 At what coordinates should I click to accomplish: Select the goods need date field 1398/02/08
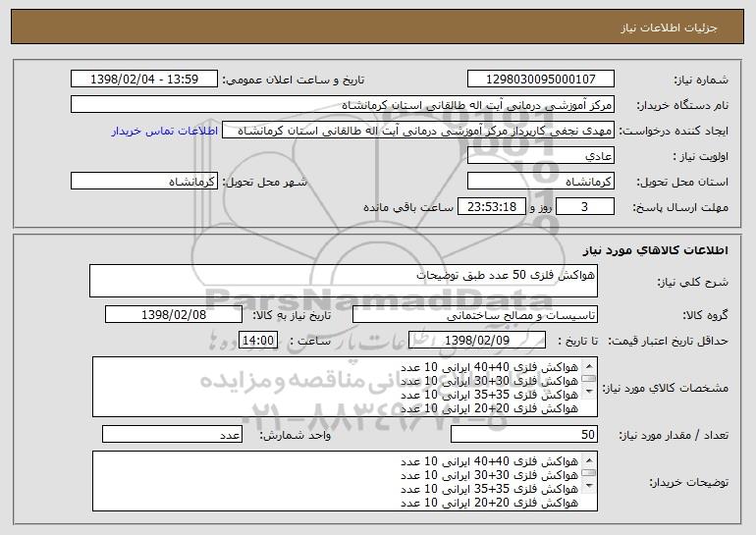pos(174,315)
